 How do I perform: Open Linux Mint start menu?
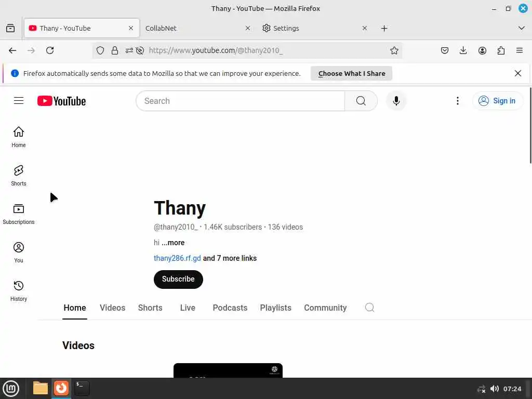[x=11, y=389]
